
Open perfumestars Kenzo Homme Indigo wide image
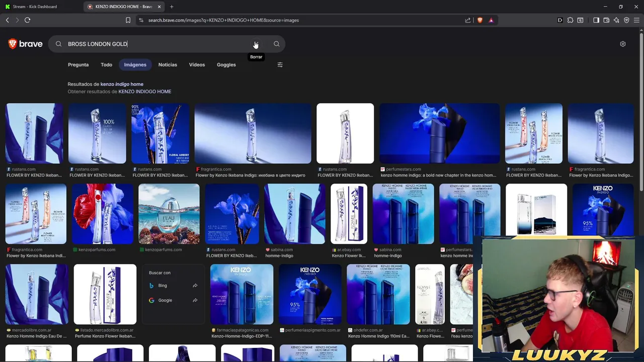click(x=440, y=133)
